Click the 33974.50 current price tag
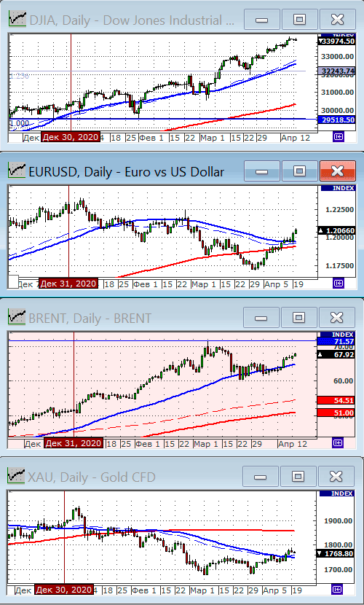The width and height of the screenshot is (364, 605). coord(336,42)
